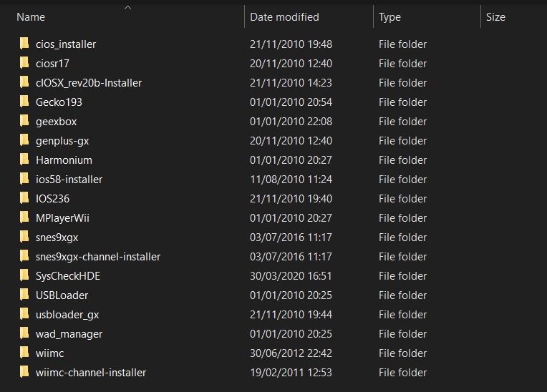Viewport: 547px width, 392px height.
Task: Click File folder type in geexbox row
Action: 402,122
